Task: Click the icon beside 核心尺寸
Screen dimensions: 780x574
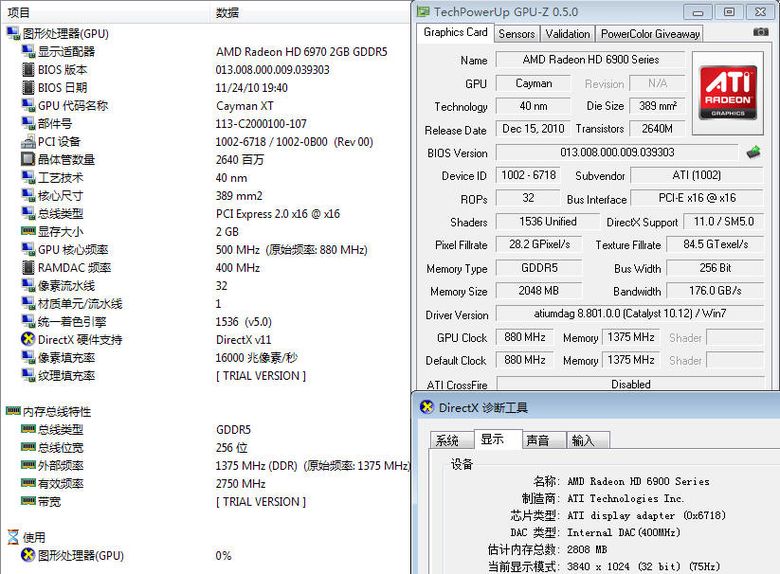Action: pyautogui.click(x=28, y=195)
